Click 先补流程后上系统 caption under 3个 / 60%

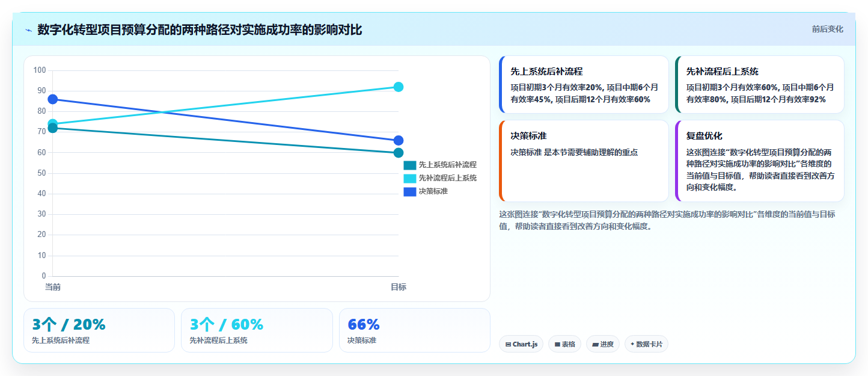(218, 341)
